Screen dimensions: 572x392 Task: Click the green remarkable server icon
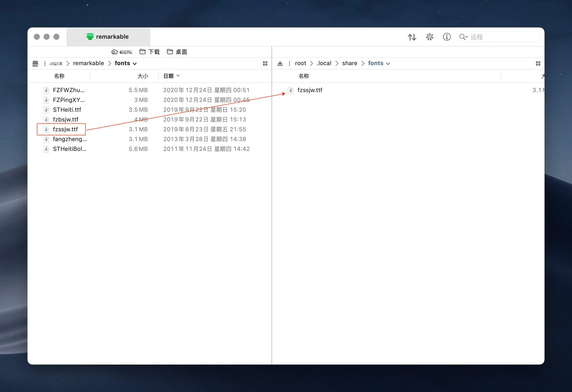pyautogui.click(x=90, y=37)
